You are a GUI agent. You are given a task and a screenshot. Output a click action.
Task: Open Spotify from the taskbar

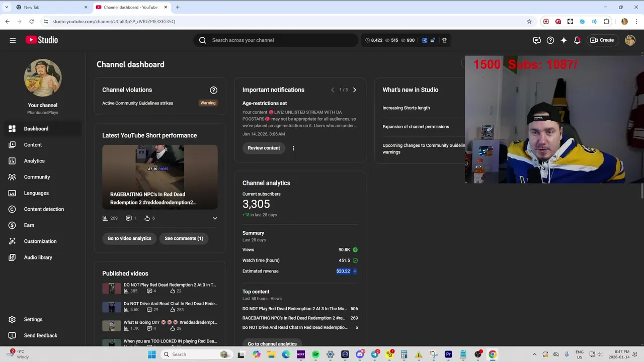pos(315,354)
